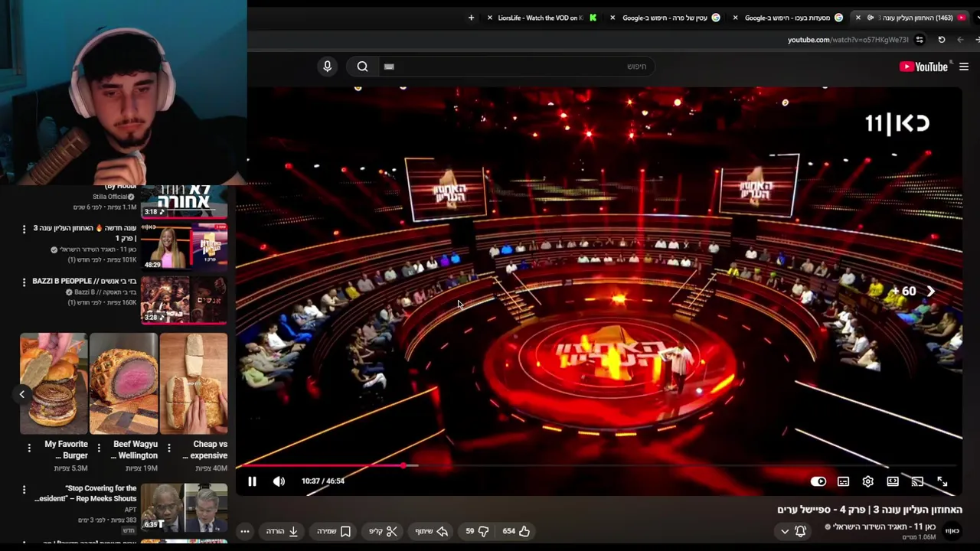The width and height of the screenshot is (980, 551).
Task: Open Rep Meeks Shouts video thumbnail
Action: click(x=184, y=507)
